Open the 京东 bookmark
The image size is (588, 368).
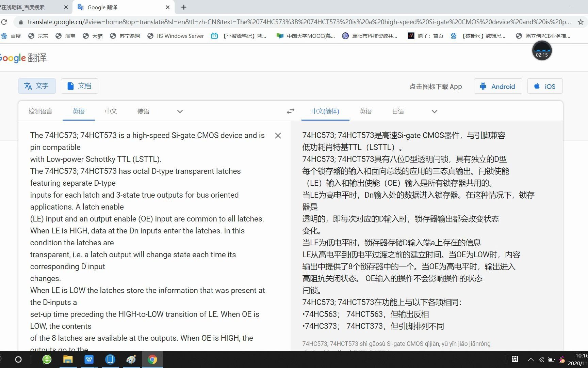[38, 36]
